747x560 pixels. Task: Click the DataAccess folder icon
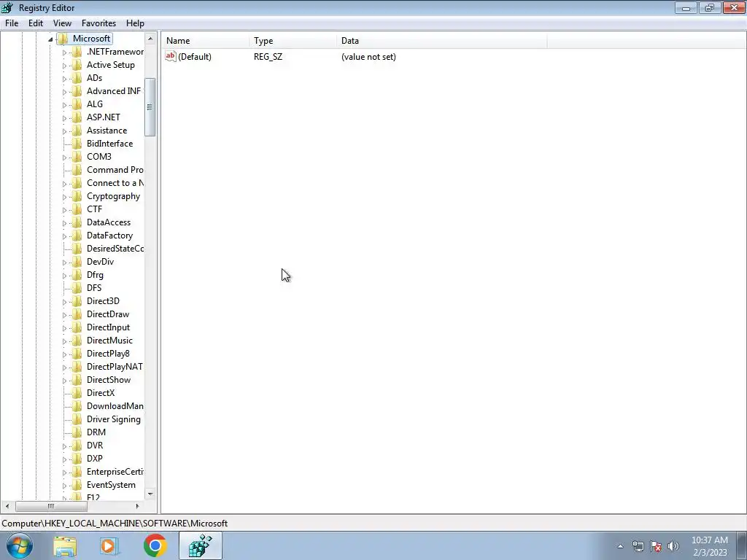77,222
